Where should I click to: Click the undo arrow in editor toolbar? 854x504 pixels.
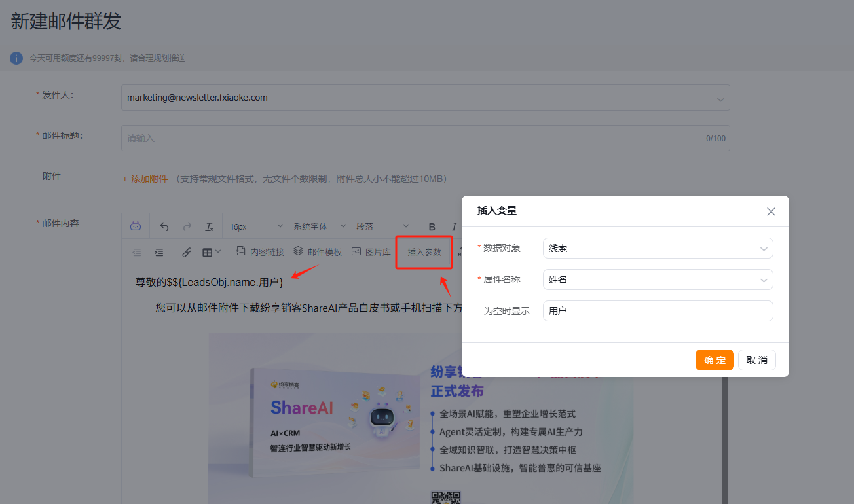164,226
